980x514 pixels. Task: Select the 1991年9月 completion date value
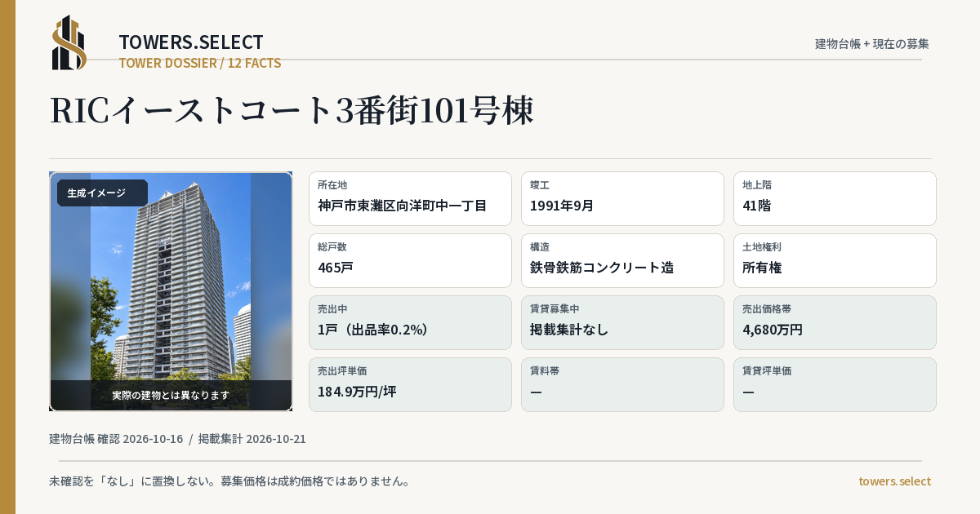[x=562, y=206]
